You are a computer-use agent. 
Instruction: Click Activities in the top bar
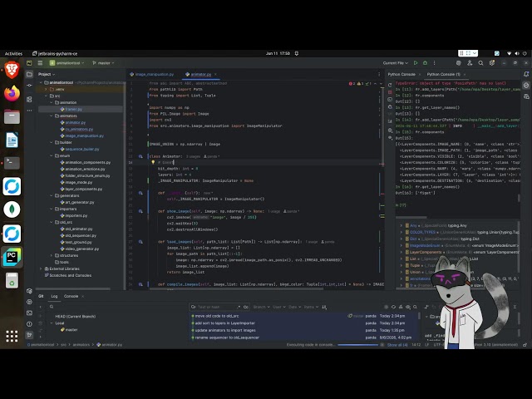tap(13, 53)
